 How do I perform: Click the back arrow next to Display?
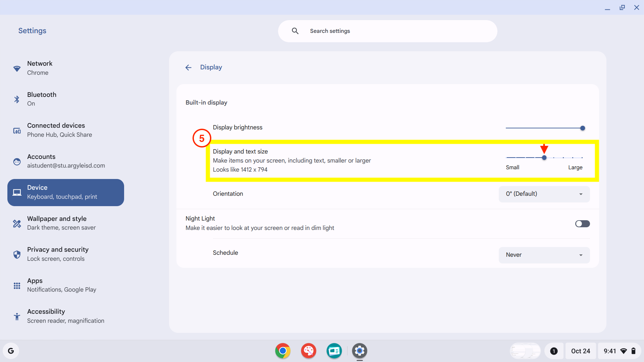(x=188, y=67)
